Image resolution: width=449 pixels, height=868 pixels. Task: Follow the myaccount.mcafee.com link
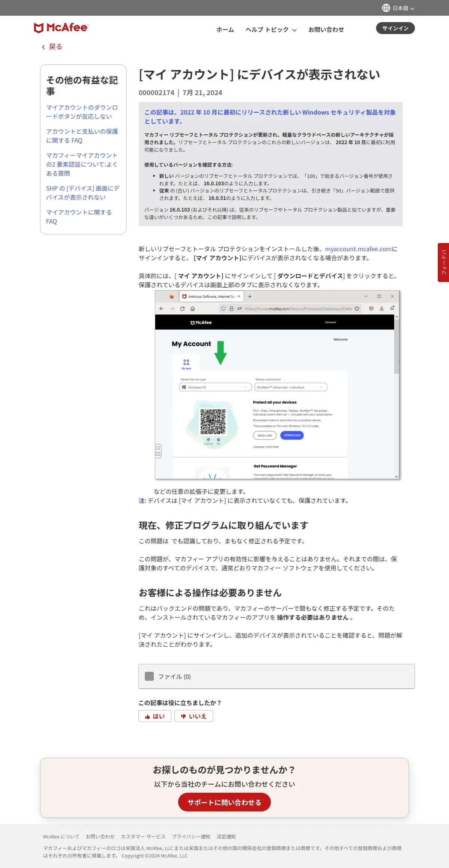(x=358, y=249)
